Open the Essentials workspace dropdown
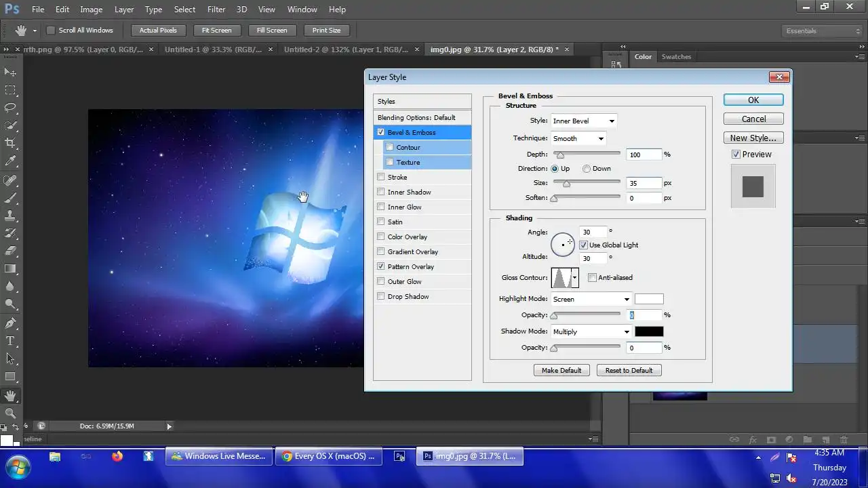The image size is (868, 488). tap(822, 31)
